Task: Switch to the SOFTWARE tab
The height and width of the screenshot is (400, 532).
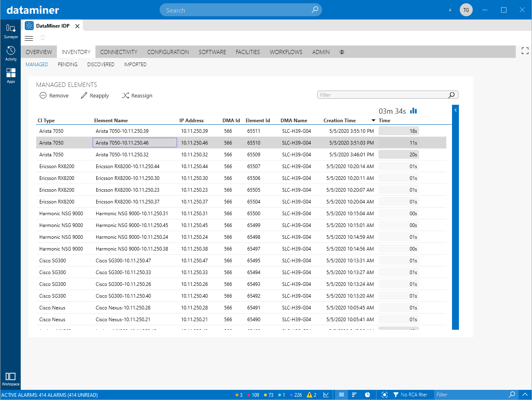Action: (212, 52)
